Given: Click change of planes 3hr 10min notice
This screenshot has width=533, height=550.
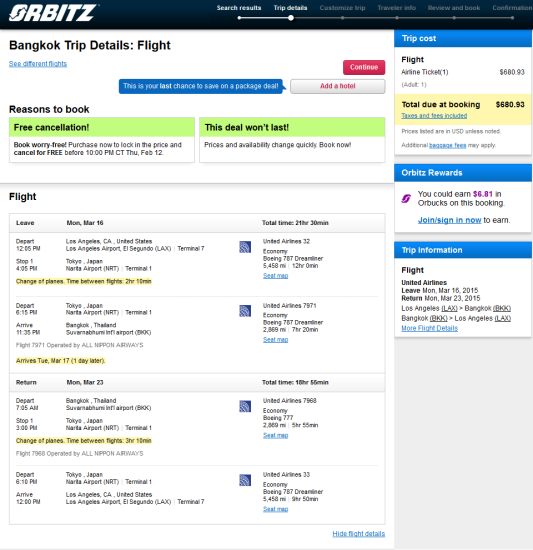Looking at the screenshot, I should [84, 441].
